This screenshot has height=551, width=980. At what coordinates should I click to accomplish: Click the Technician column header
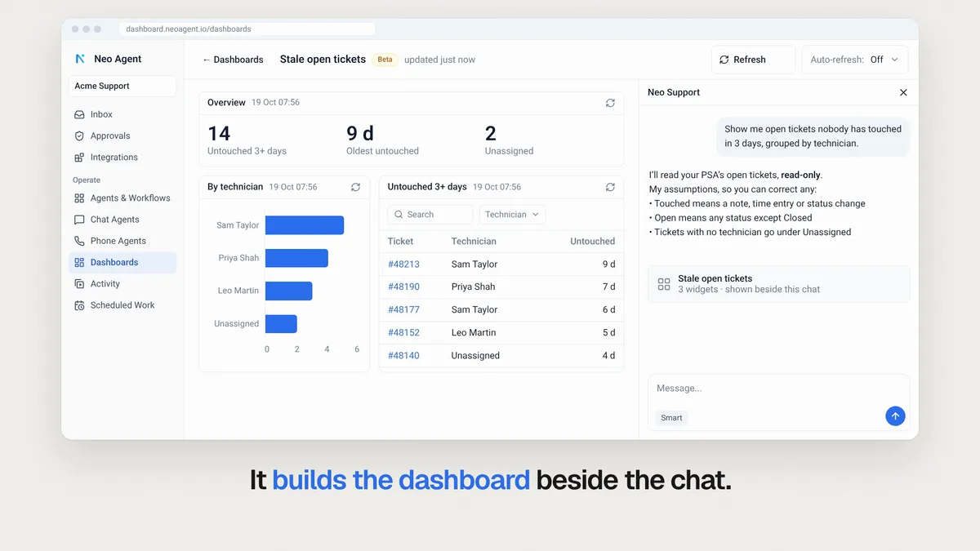pos(474,241)
